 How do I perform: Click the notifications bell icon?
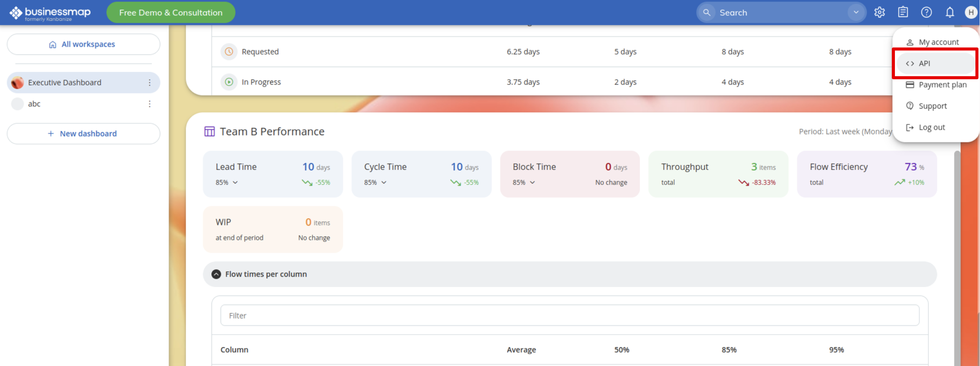[x=949, y=13]
